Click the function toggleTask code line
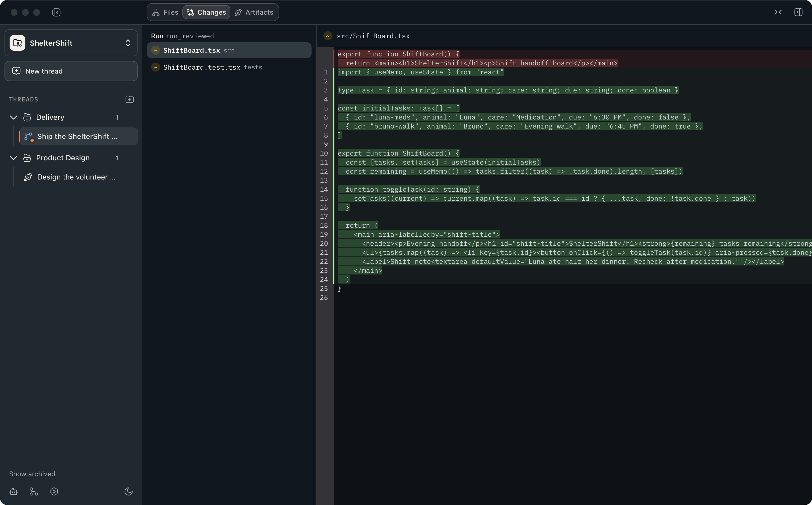 pyautogui.click(x=409, y=189)
